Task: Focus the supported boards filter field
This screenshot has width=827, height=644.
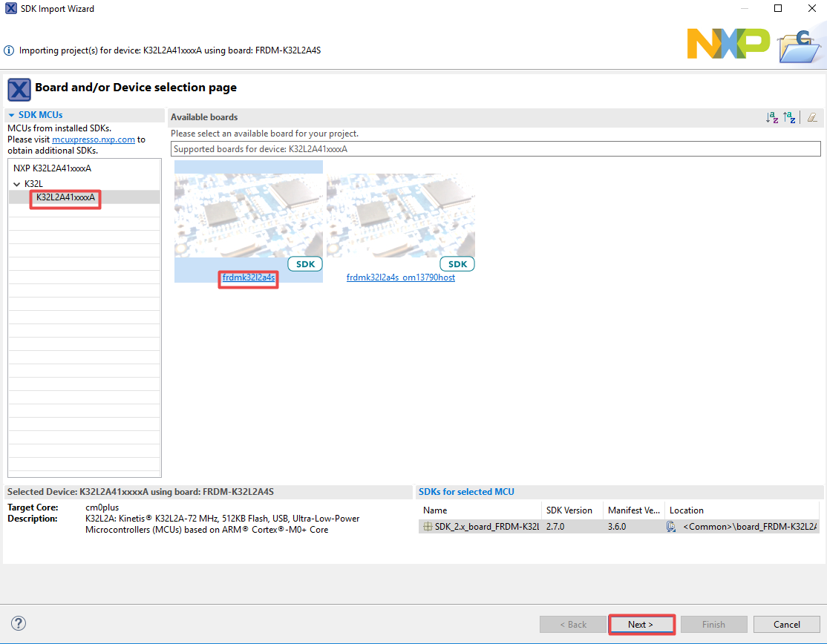Action: 495,149
